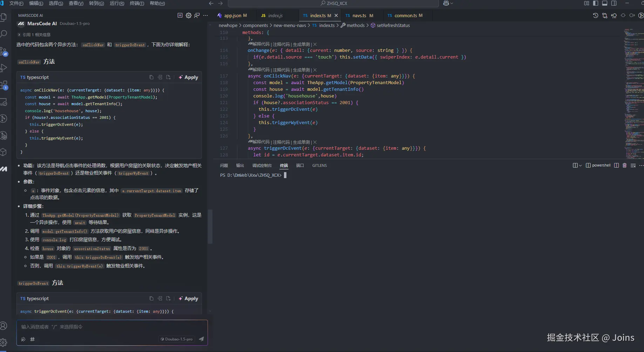Image resolution: width=644 pixels, height=352 pixels.
Task: Open the 终端(T) menu
Action: pyautogui.click(x=137, y=3)
